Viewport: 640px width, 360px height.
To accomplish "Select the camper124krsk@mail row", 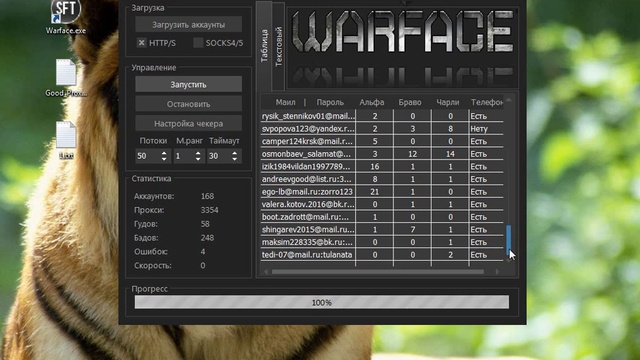I will point(382,141).
